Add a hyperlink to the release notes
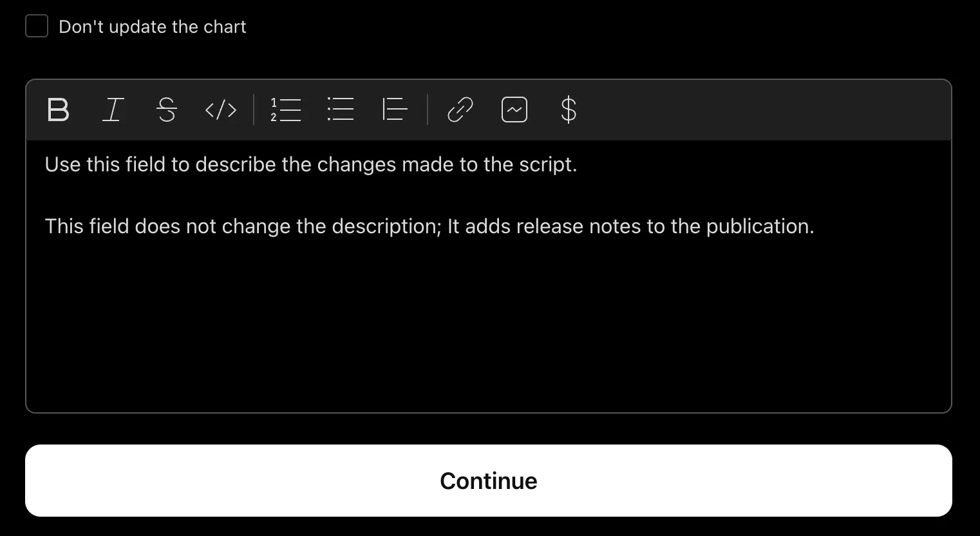The width and height of the screenshot is (980, 536). point(460,110)
